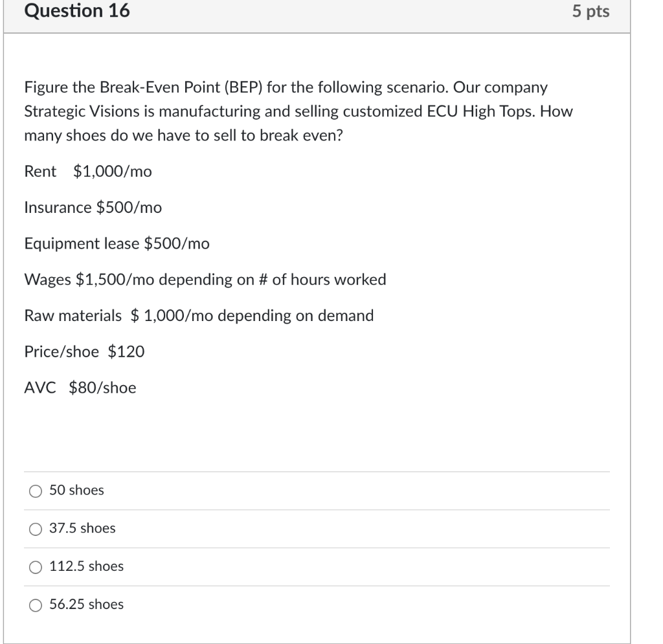
Task: Click the Rent $1,000/mo line
Action: click(x=87, y=172)
